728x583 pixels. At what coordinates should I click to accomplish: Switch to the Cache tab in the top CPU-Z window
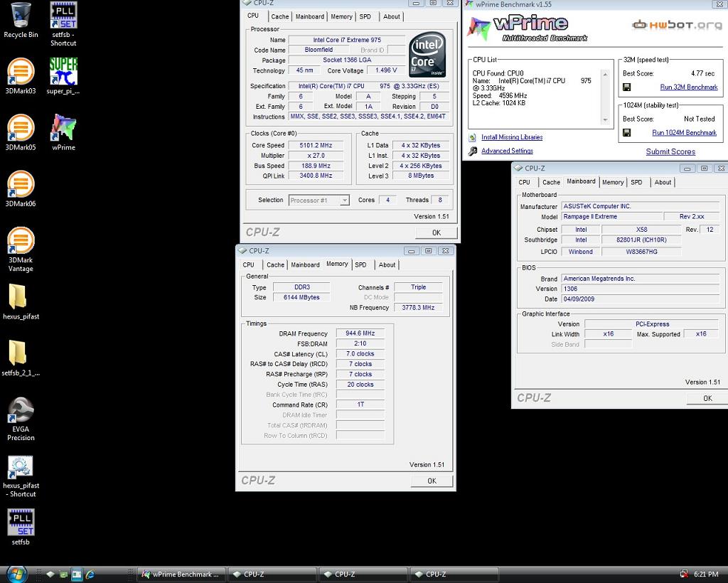(x=280, y=17)
